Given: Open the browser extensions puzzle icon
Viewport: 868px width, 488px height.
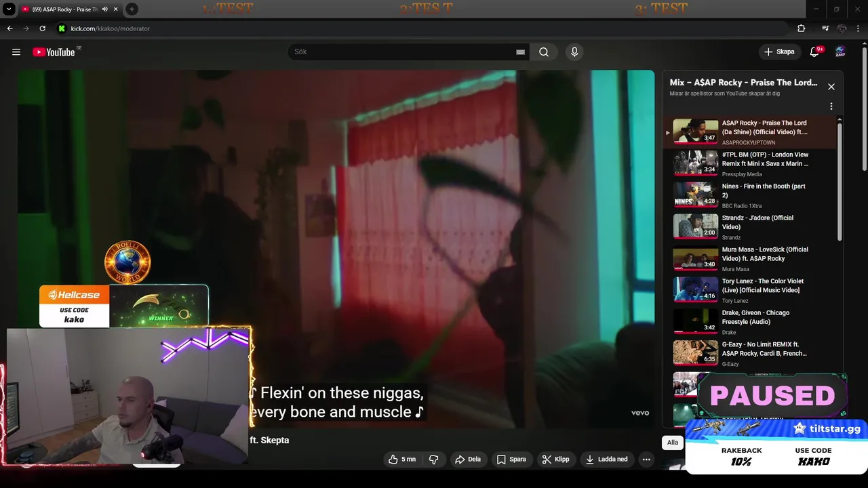Looking at the screenshot, I should click(802, 28).
